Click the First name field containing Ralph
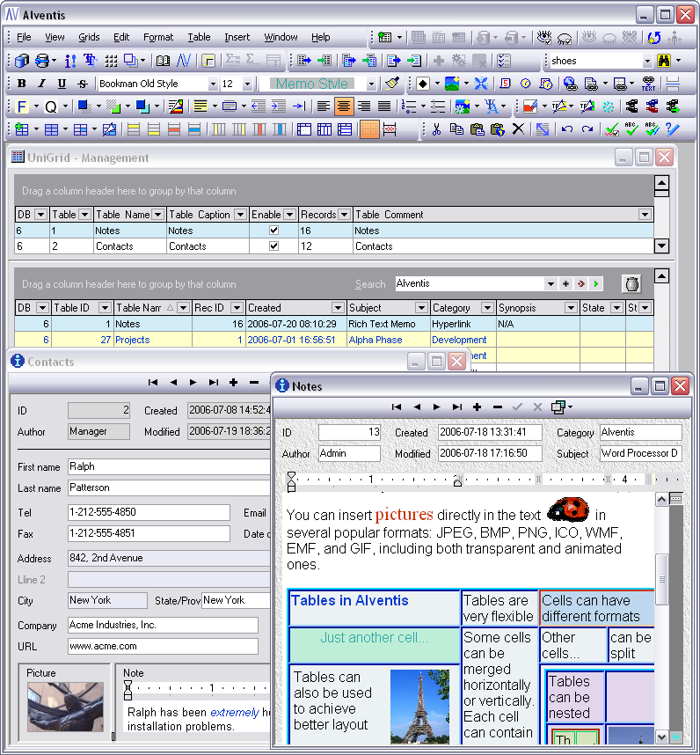Viewport: 700px width, 755px height. [167, 466]
